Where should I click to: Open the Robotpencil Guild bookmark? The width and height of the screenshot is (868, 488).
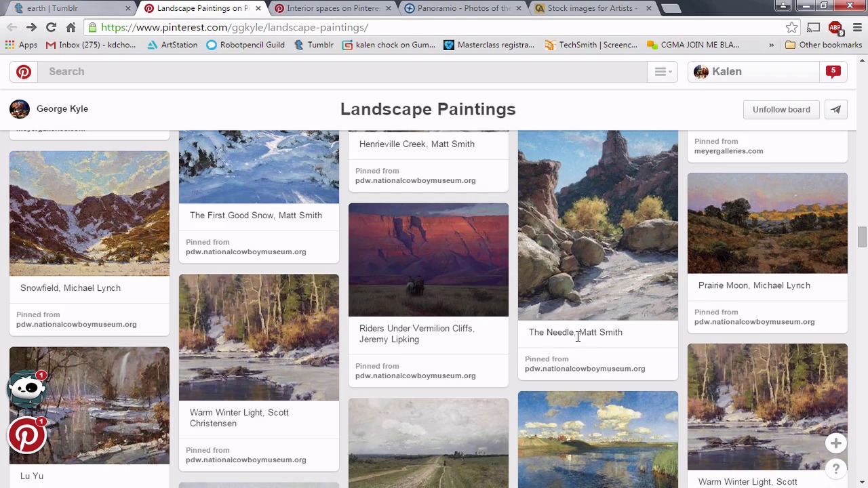[x=245, y=45]
